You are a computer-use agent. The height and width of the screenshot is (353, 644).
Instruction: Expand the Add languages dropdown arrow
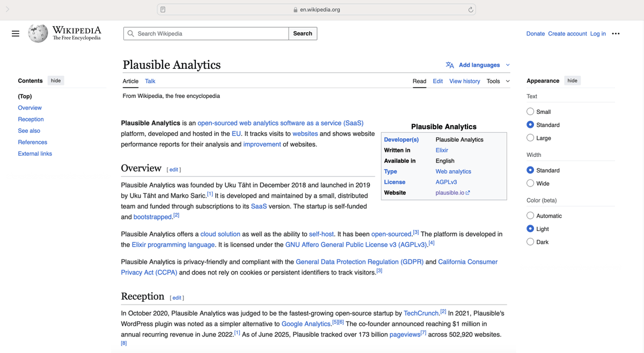tap(508, 65)
